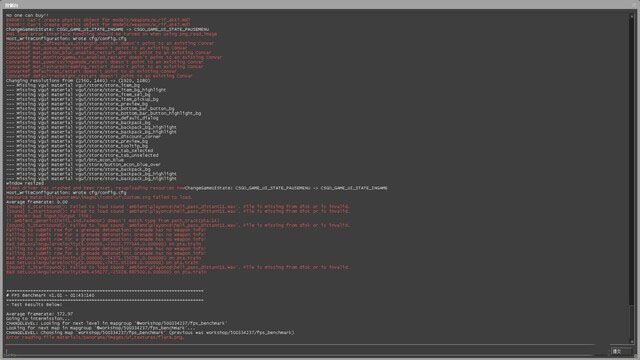Image resolution: width=640 pixels, height=360 pixels.
Task: Select the "CHANGELEVEL: Choosing map" line
Action: pyautogui.click(x=150, y=333)
